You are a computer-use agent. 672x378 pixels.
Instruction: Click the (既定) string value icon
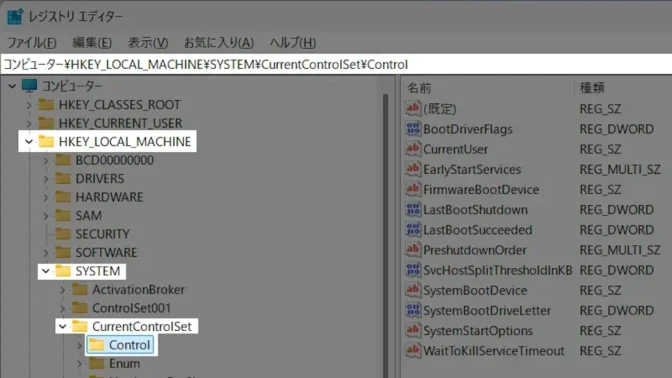[x=413, y=108]
